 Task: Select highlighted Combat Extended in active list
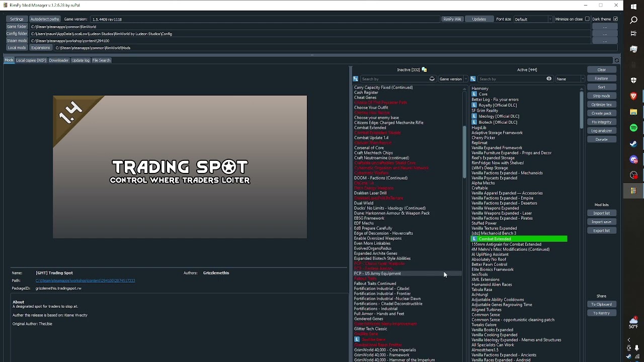(x=519, y=239)
